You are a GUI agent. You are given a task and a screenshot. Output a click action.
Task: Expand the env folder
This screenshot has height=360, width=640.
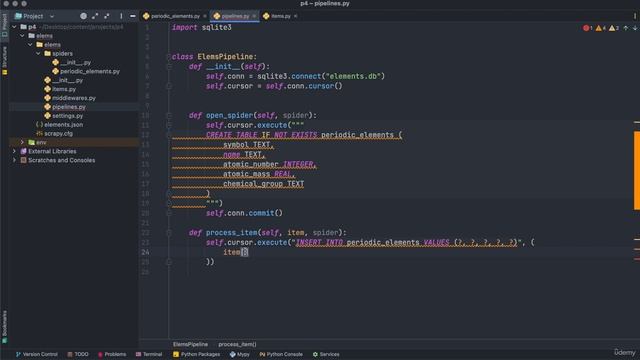[x=22, y=142]
